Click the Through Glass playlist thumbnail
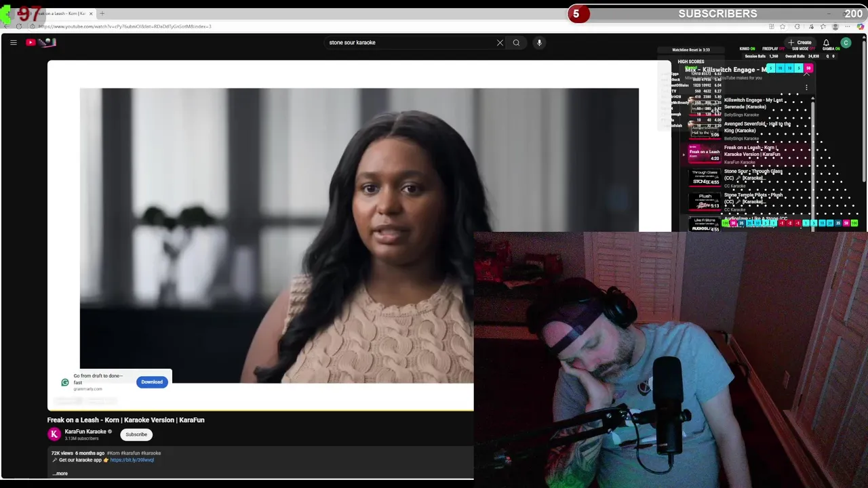This screenshot has width=868, height=488. coord(705,178)
